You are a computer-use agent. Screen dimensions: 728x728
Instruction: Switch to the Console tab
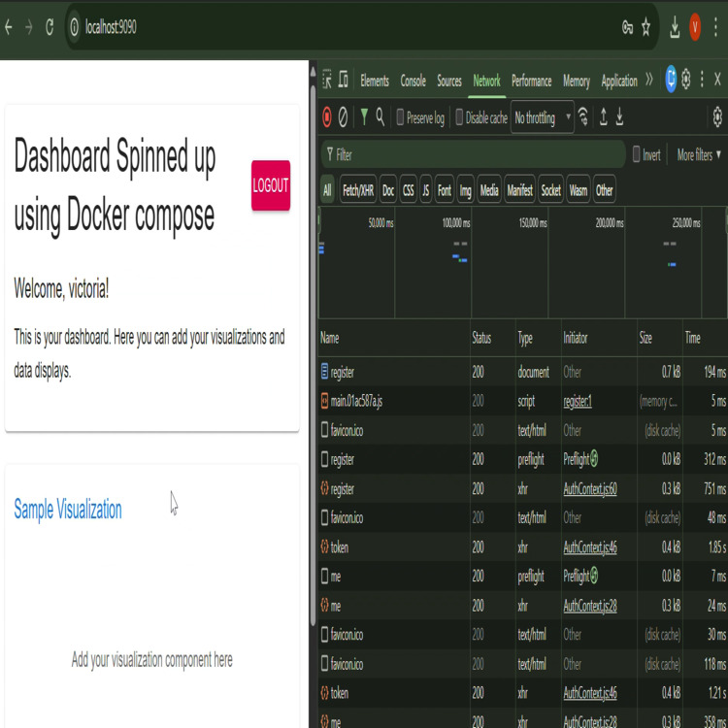pyautogui.click(x=414, y=81)
